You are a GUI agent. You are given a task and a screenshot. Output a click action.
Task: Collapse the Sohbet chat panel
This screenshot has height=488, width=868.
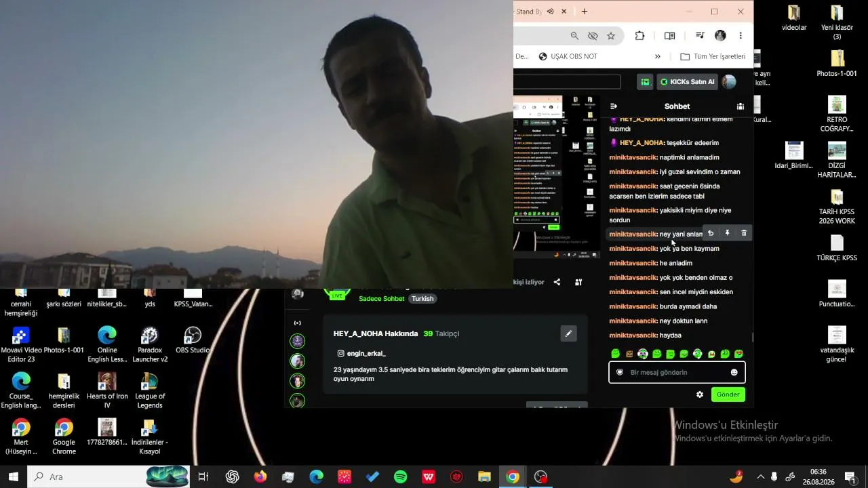(614, 106)
